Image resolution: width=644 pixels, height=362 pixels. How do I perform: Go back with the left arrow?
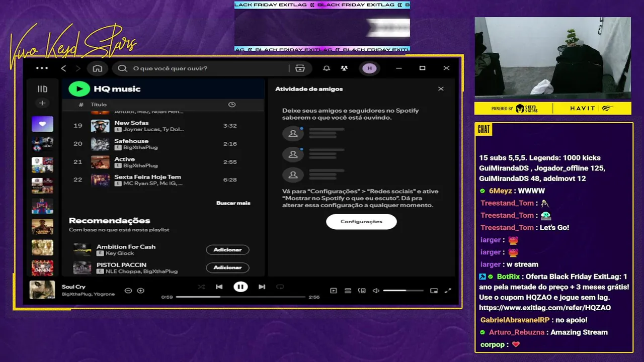(63, 68)
